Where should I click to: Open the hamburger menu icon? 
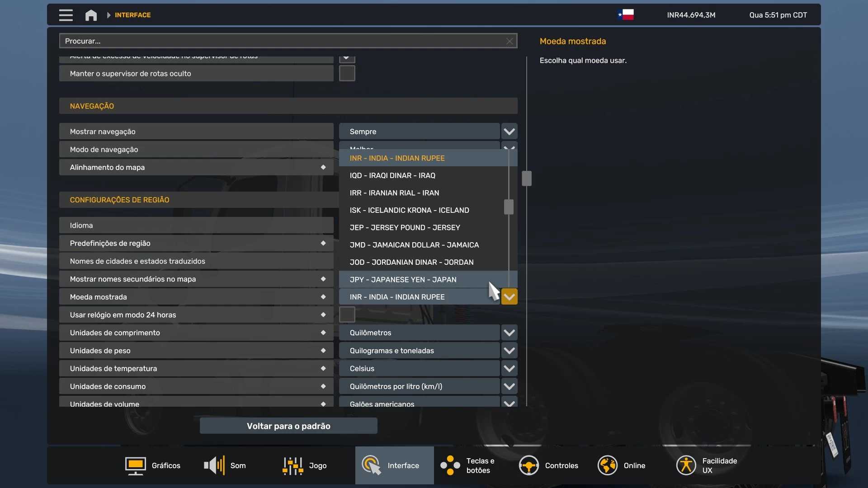point(66,15)
